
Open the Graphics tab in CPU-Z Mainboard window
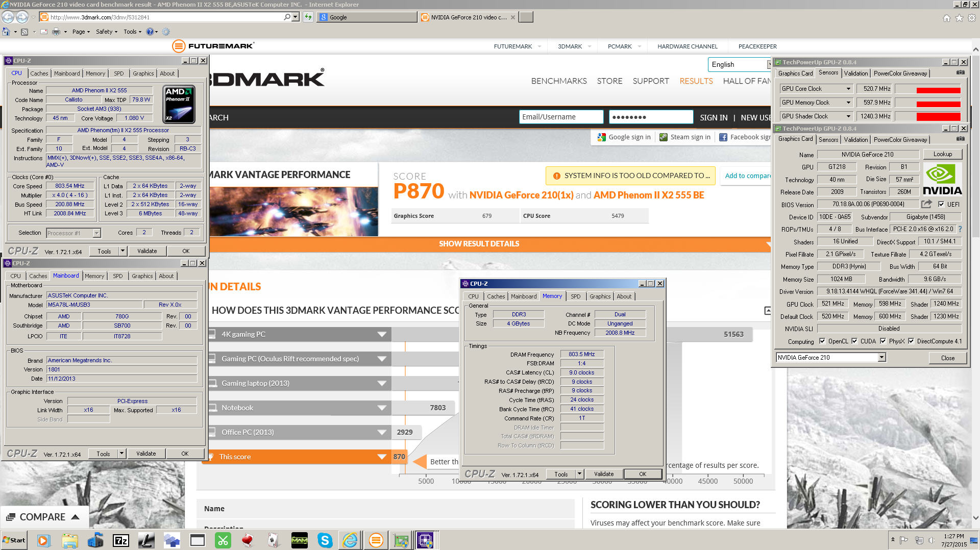pos(142,276)
